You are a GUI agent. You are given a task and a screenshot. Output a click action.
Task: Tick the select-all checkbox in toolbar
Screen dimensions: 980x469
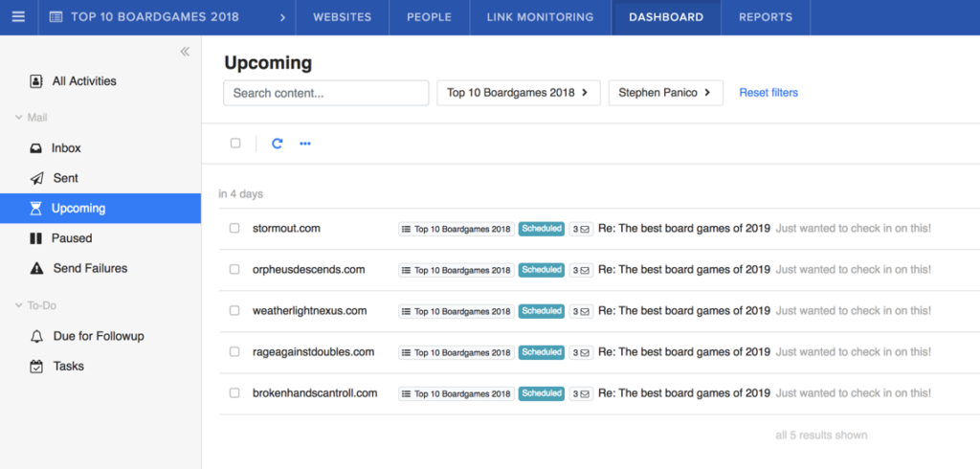point(235,144)
